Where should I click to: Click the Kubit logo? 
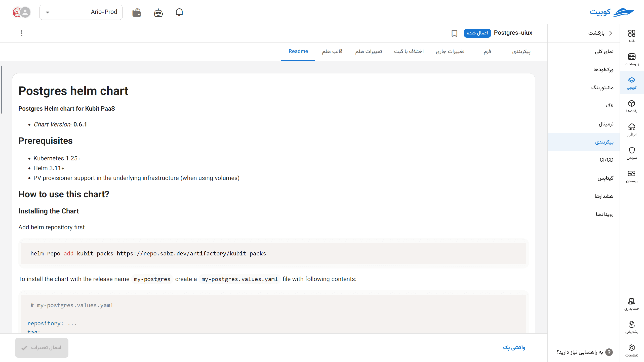[612, 12]
